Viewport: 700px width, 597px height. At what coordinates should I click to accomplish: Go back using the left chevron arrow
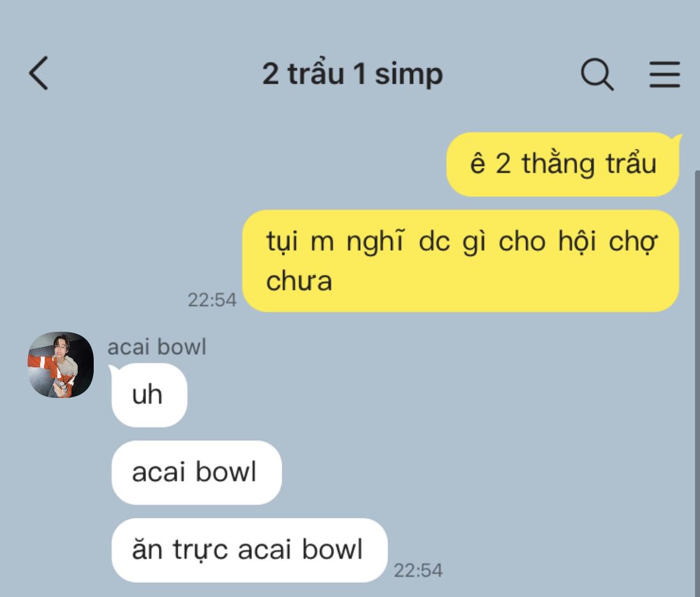tap(38, 73)
